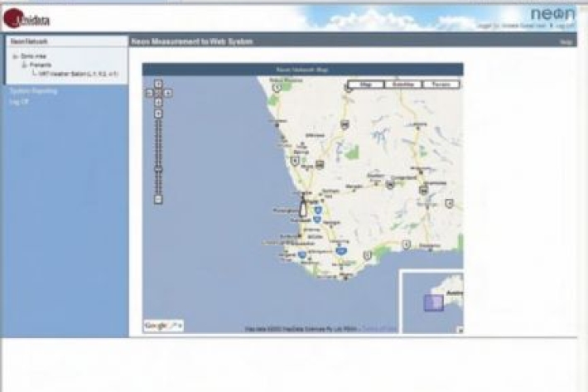This screenshot has width=588, height=392.
Task: Zoom out with the minus button
Action: (158, 200)
